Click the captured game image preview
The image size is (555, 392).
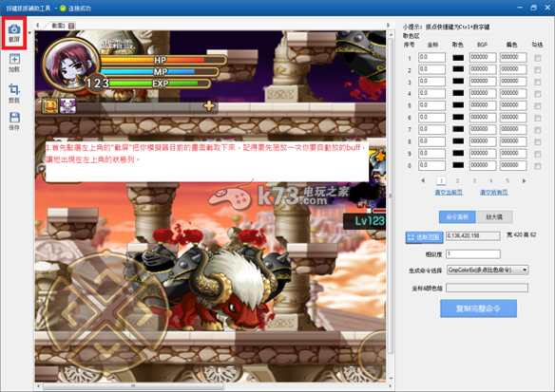coord(210,206)
